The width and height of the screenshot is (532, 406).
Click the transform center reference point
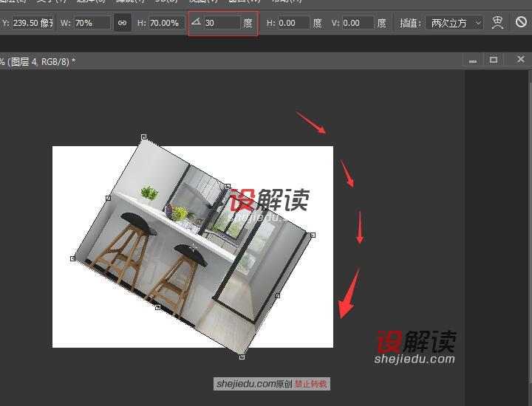(x=193, y=247)
